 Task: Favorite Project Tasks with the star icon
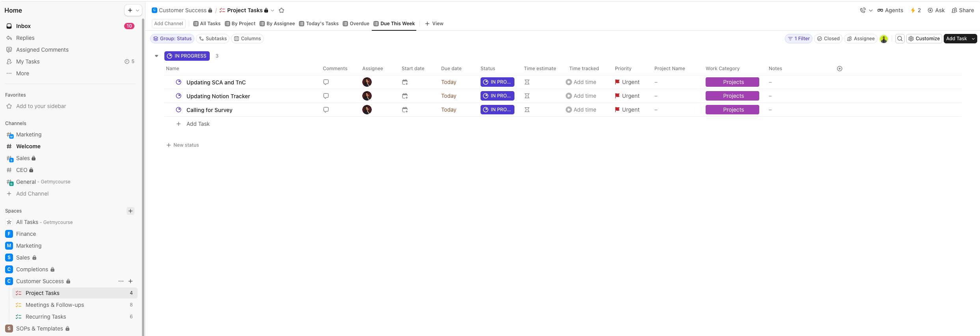click(x=281, y=11)
